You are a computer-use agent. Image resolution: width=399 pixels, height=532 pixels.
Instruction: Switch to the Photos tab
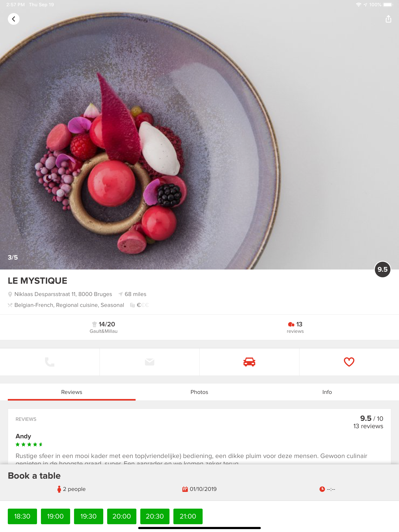click(199, 392)
